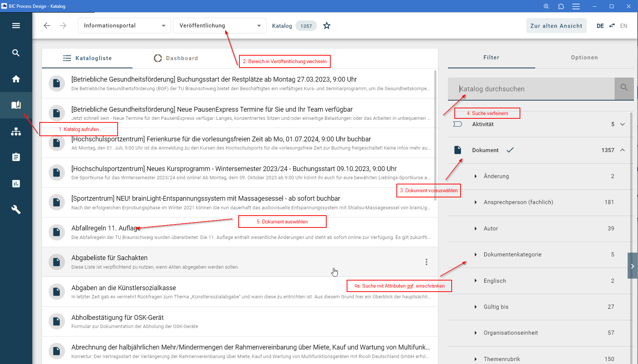
Task: Click the Zur alten Ansicht button
Action: click(x=556, y=26)
